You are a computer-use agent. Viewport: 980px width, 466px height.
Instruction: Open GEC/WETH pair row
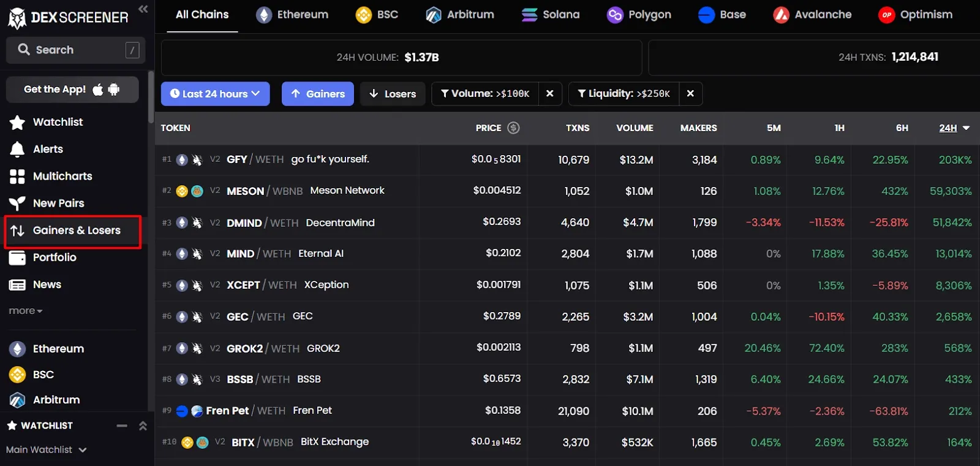pyautogui.click(x=567, y=316)
